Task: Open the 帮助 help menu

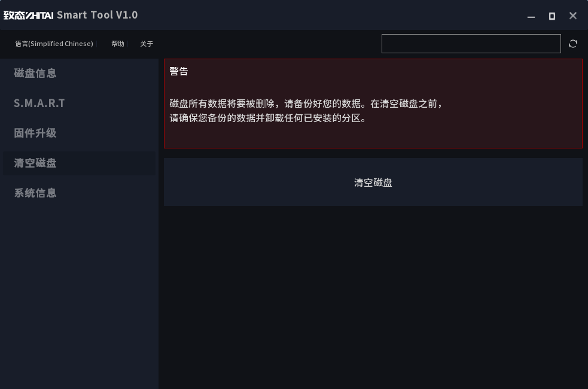Action: click(118, 44)
